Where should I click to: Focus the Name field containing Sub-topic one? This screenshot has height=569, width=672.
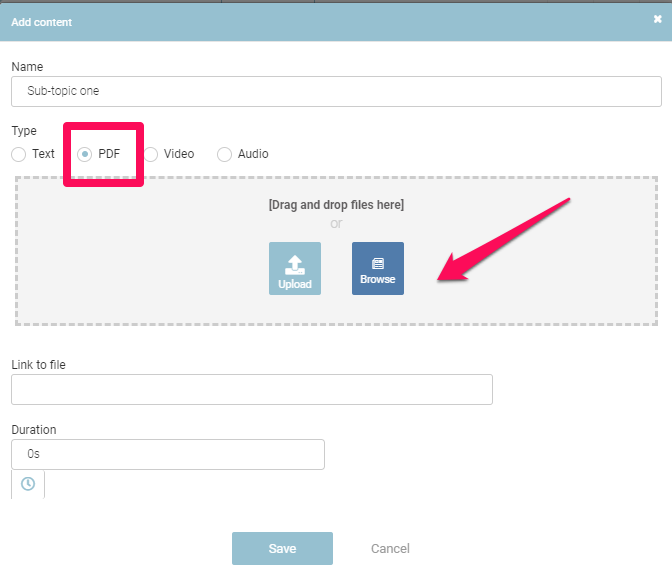point(336,91)
